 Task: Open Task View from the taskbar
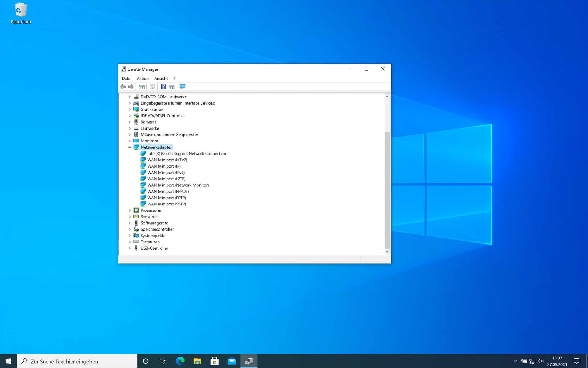[x=162, y=361]
